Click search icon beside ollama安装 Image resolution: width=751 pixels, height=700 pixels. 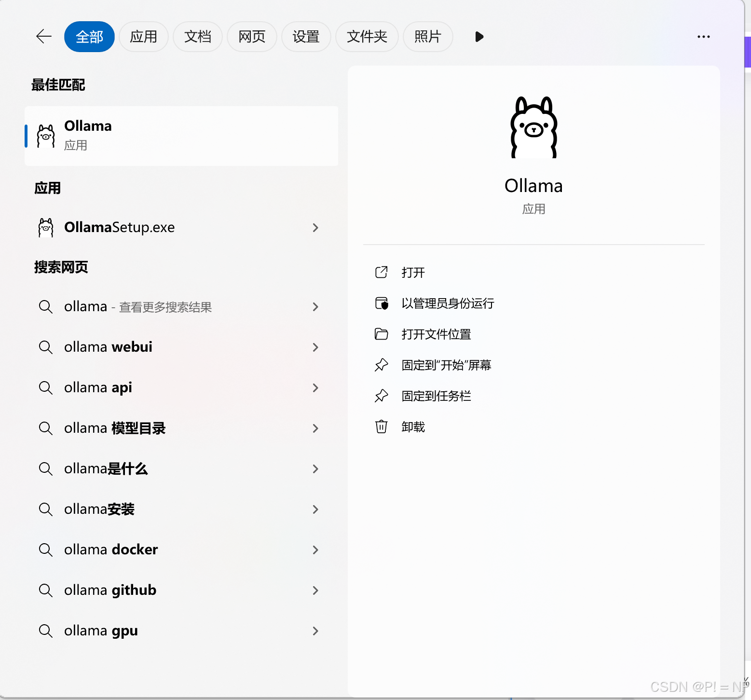(46, 509)
